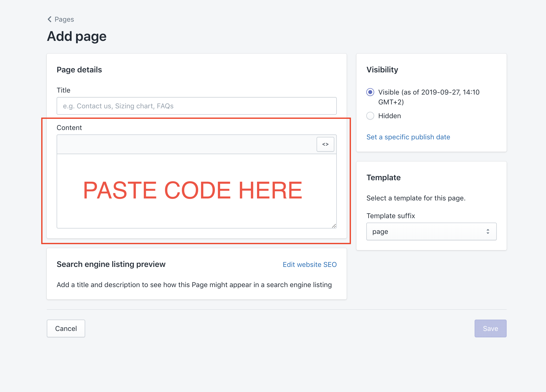Open the Template suffix dropdown
The image size is (546, 392).
pyautogui.click(x=431, y=231)
